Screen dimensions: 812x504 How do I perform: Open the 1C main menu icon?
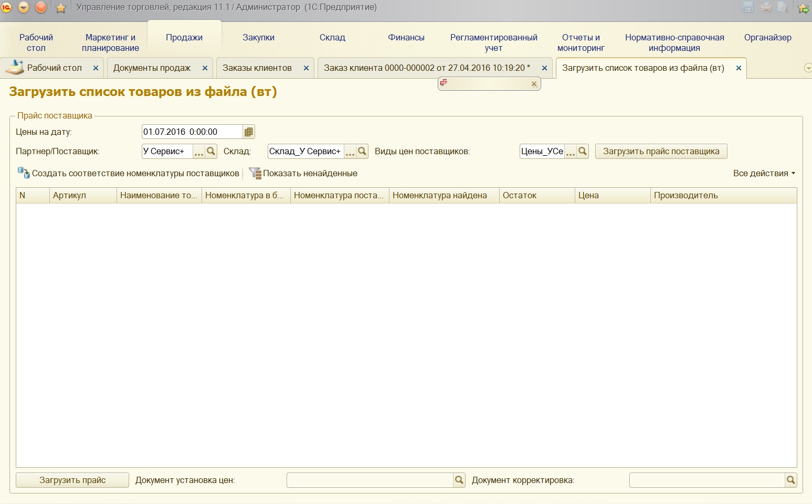(6, 7)
